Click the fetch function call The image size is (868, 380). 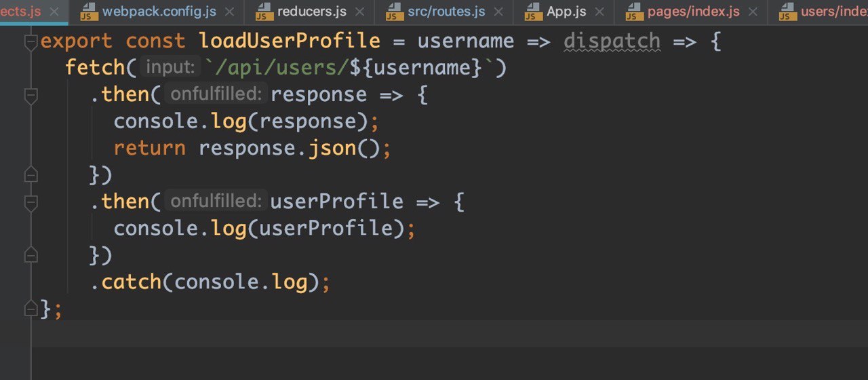[96, 68]
